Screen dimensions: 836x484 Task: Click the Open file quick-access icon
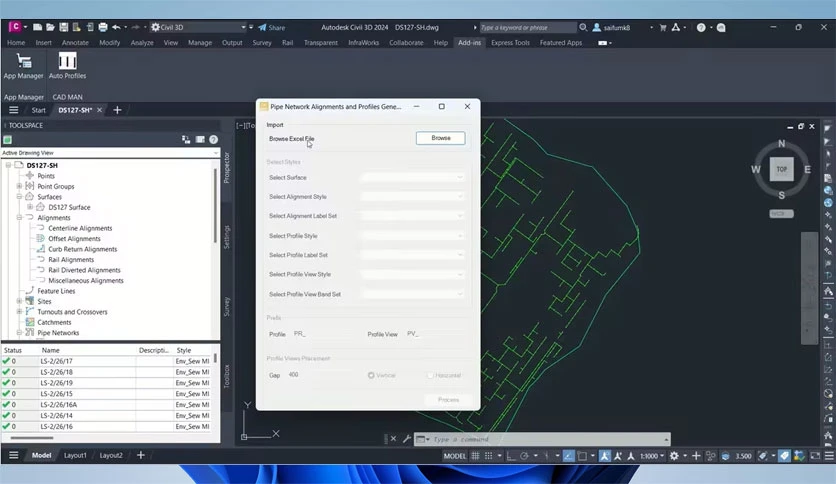point(50,27)
